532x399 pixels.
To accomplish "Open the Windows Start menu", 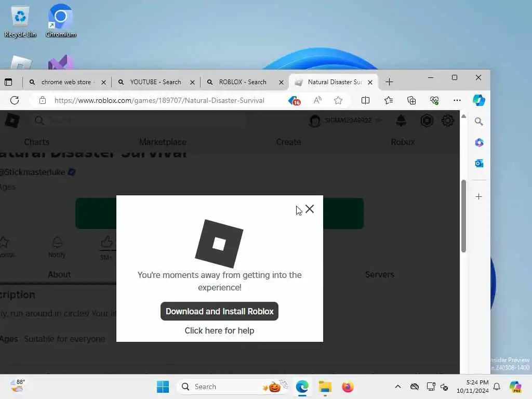I will (x=163, y=387).
